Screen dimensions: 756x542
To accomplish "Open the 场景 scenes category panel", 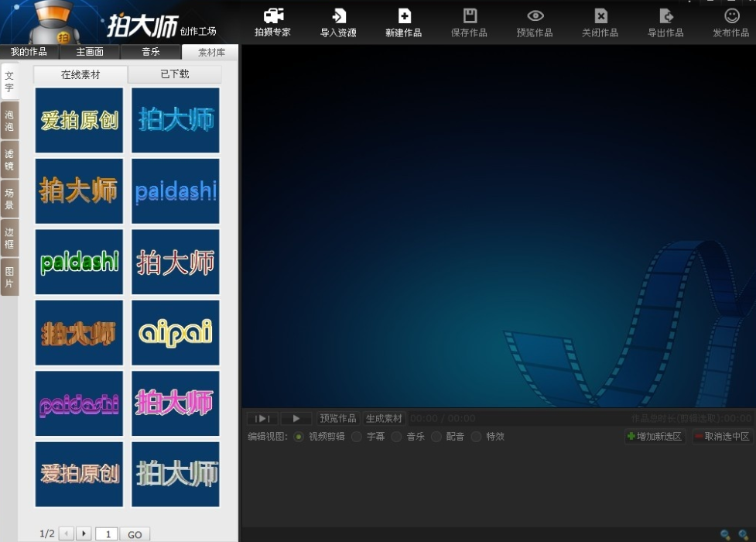I will [9, 200].
